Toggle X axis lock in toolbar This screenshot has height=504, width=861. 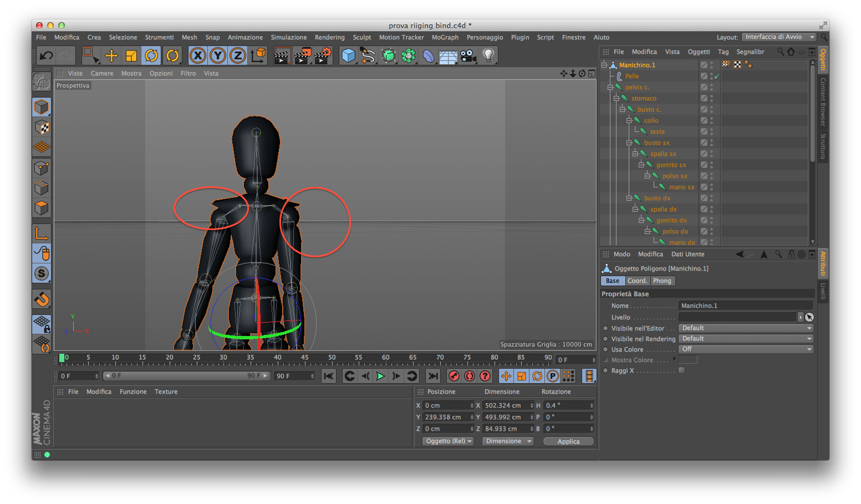(198, 55)
